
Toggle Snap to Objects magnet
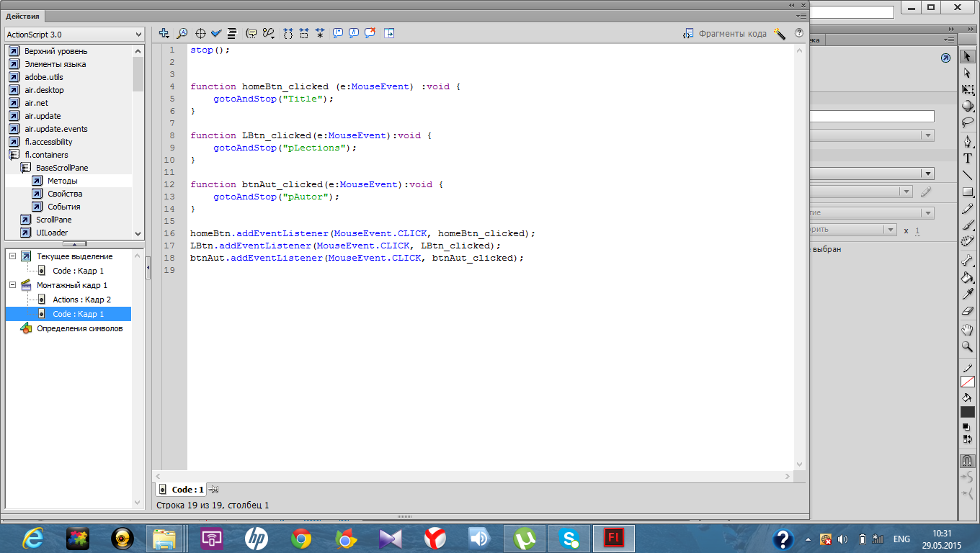coord(968,460)
